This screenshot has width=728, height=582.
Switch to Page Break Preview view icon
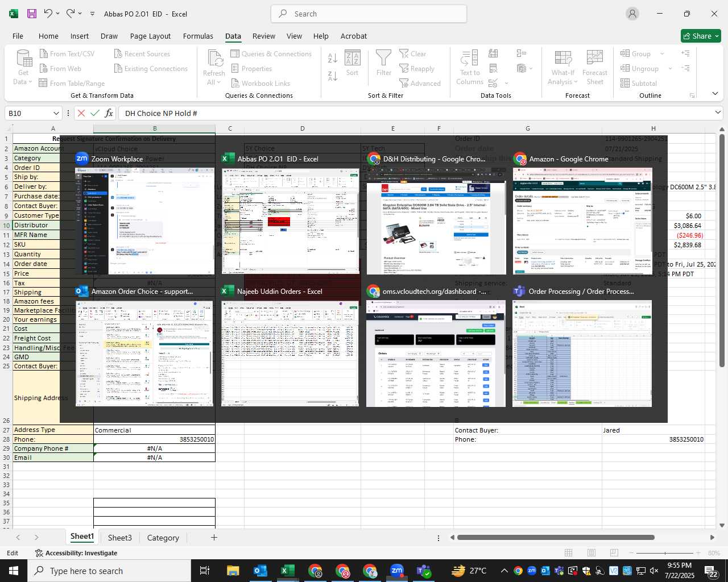coord(614,552)
